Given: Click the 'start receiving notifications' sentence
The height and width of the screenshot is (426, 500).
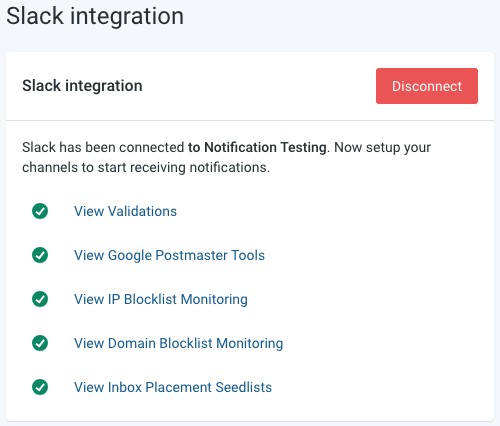Looking at the screenshot, I should [x=183, y=168].
